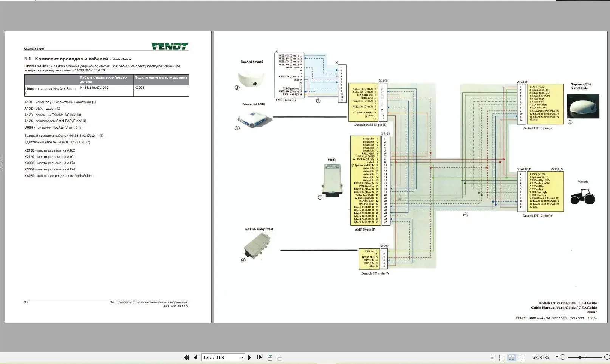Toggle two-page facing view
Viewport: 610px width, 364px height.
tap(511, 357)
